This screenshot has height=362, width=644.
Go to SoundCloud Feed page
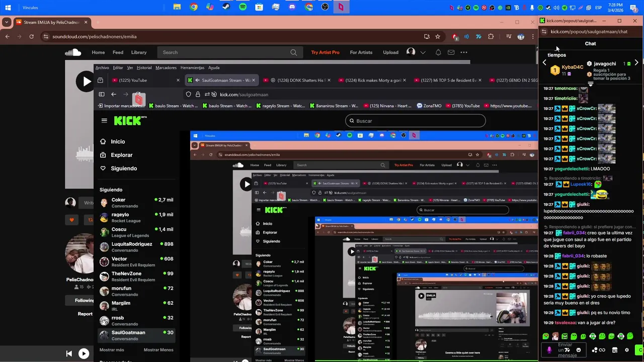pyautogui.click(x=118, y=52)
